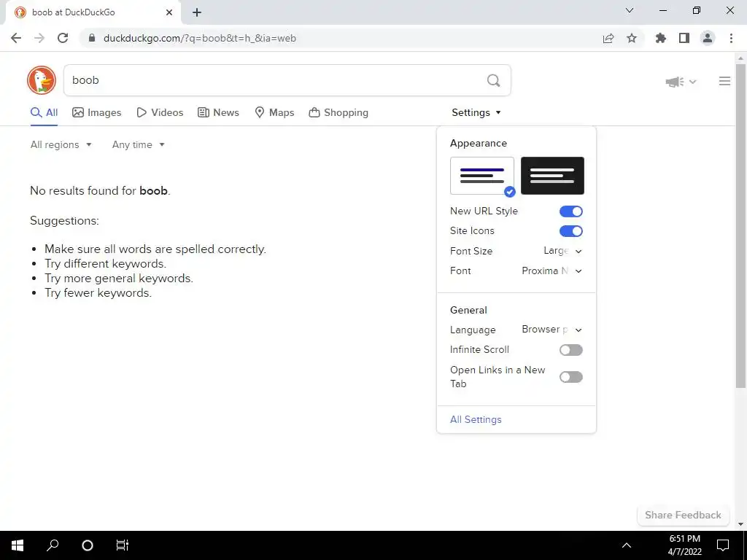This screenshot has height=560, width=747.
Task: Open Chrome extensions puzzle icon
Action: tap(661, 38)
